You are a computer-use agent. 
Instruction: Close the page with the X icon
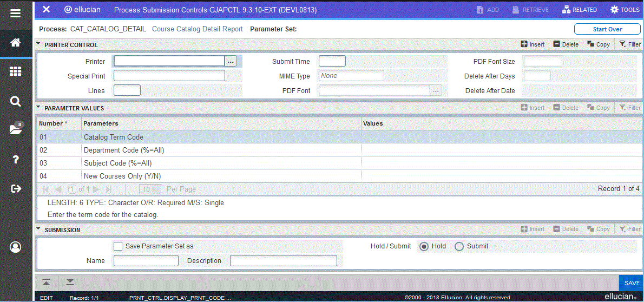click(47, 9)
